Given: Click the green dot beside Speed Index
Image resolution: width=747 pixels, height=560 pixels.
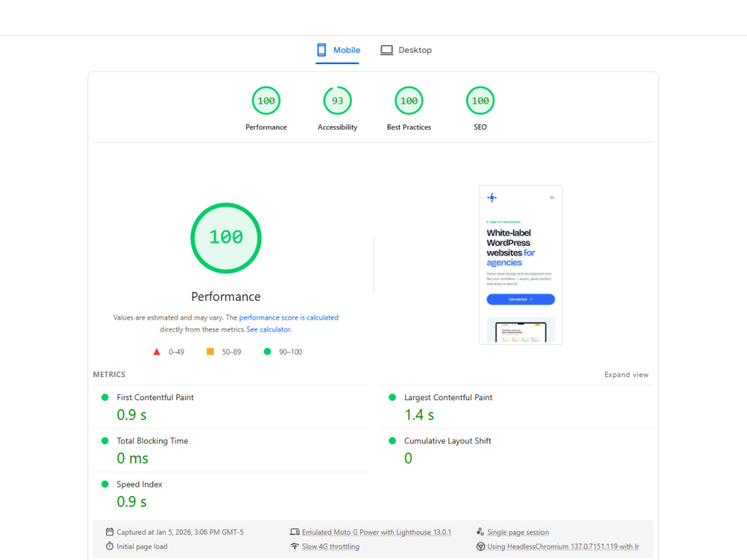Looking at the screenshot, I should coord(105,485).
